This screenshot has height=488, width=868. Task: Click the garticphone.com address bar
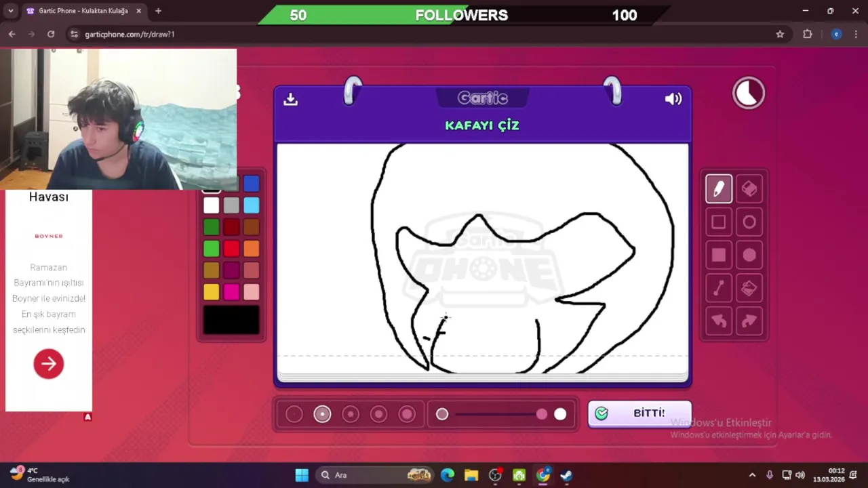[x=427, y=34]
